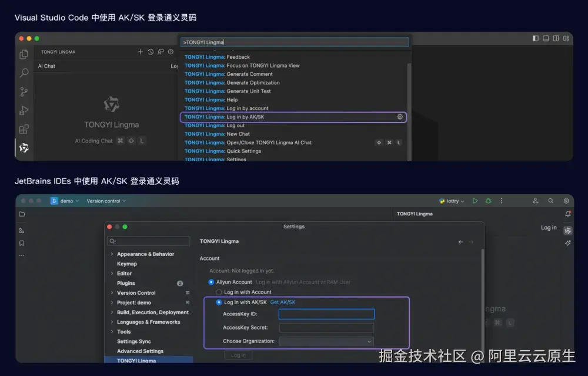Click the Log in button below organization

pos(238,355)
